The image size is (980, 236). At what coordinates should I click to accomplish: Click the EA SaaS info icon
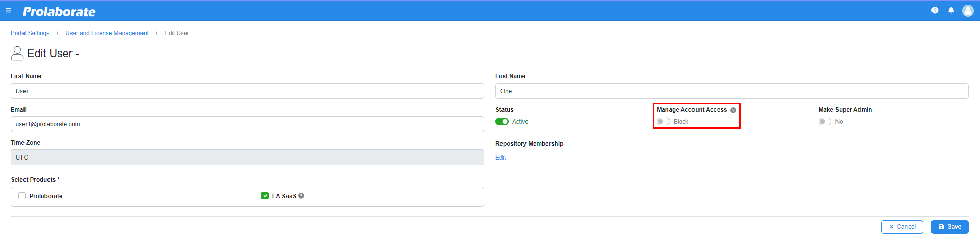[301, 196]
